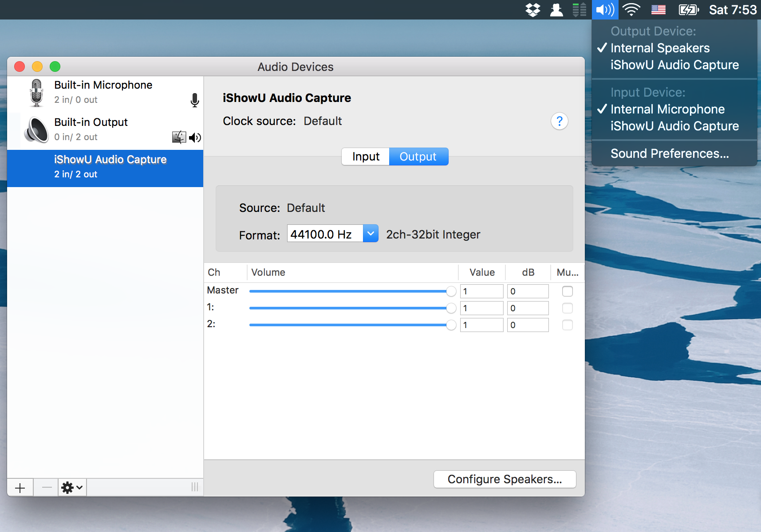Toggle the channel 2 mute checkbox
The height and width of the screenshot is (532, 761).
click(568, 325)
